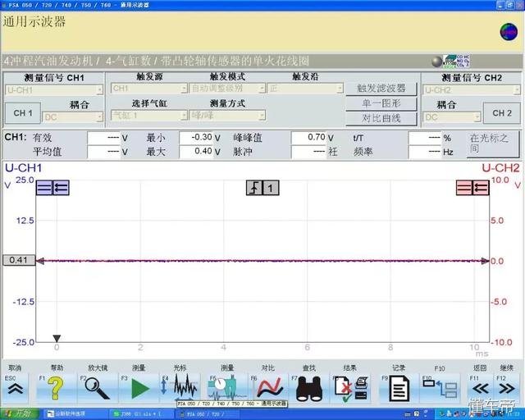This screenshot has height=420, width=525.
Task: Click the t/T percent value field
Action: click(x=425, y=138)
